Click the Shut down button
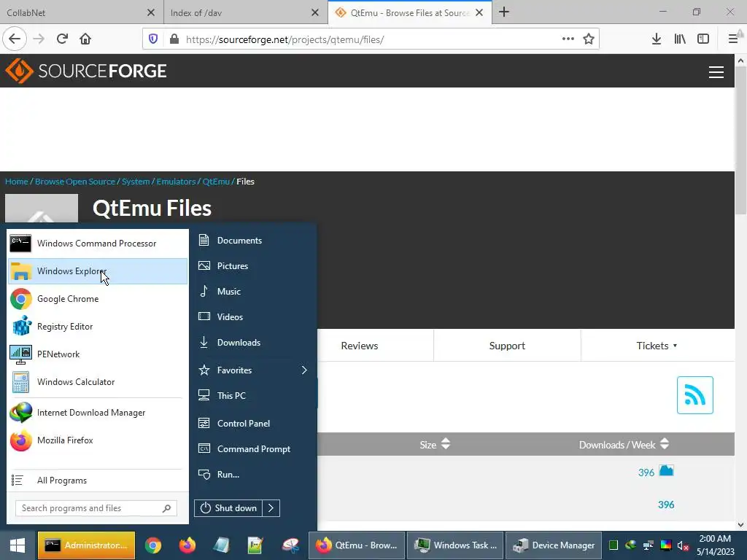The image size is (747, 560). [x=228, y=508]
